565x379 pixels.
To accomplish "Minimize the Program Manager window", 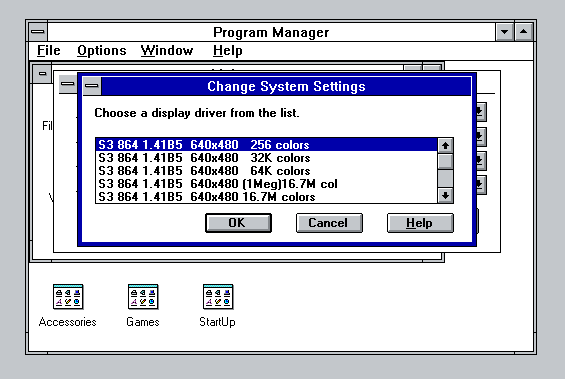I will pos(504,32).
